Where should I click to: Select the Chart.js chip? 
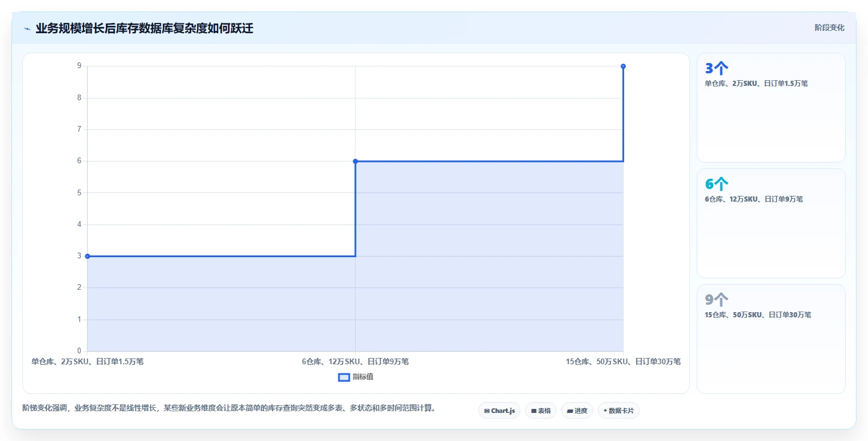(x=499, y=411)
